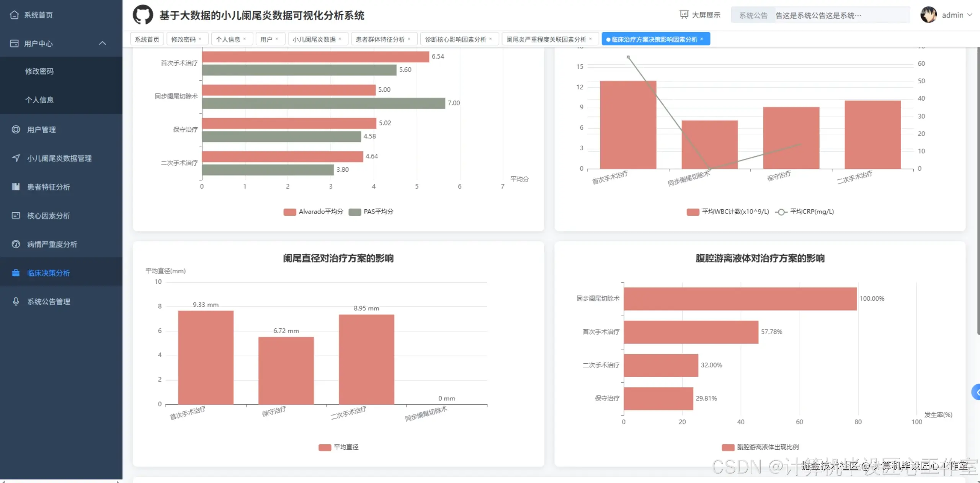980x483 pixels.
Task: Open the admin user dropdown arrow
Action: tap(969, 15)
